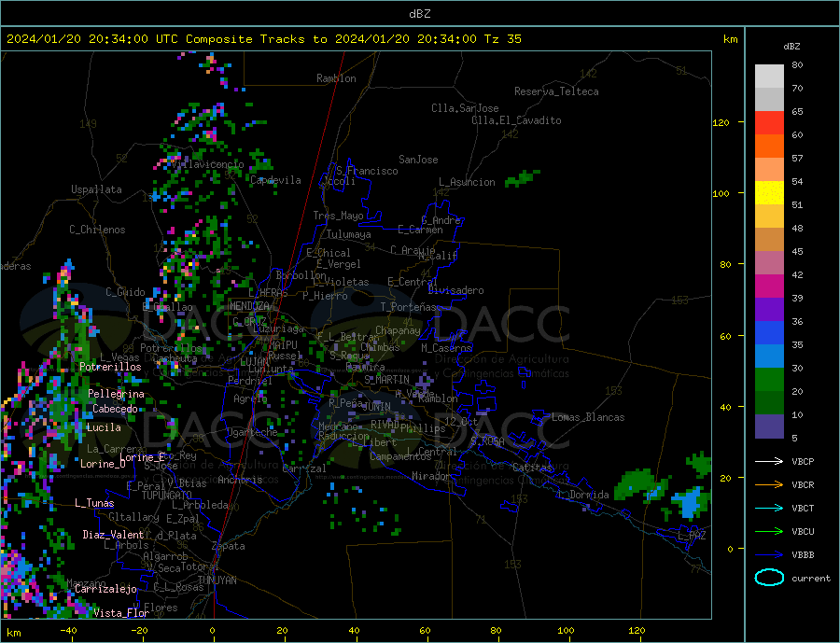The height and width of the screenshot is (643, 840).
Task: Click the 'Diaz_Valent' station label
Action: pyautogui.click(x=113, y=535)
